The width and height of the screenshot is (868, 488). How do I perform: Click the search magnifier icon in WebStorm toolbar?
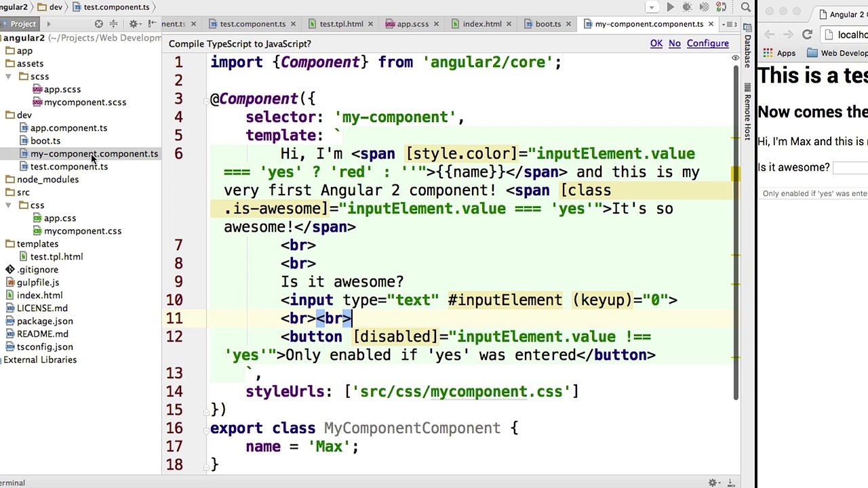point(746,7)
